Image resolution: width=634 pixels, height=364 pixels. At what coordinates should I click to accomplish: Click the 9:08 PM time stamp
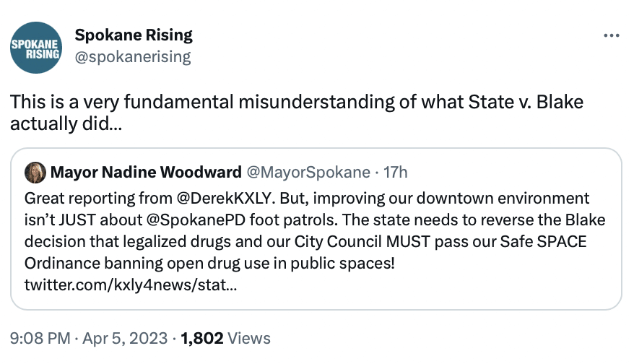[x=40, y=337]
